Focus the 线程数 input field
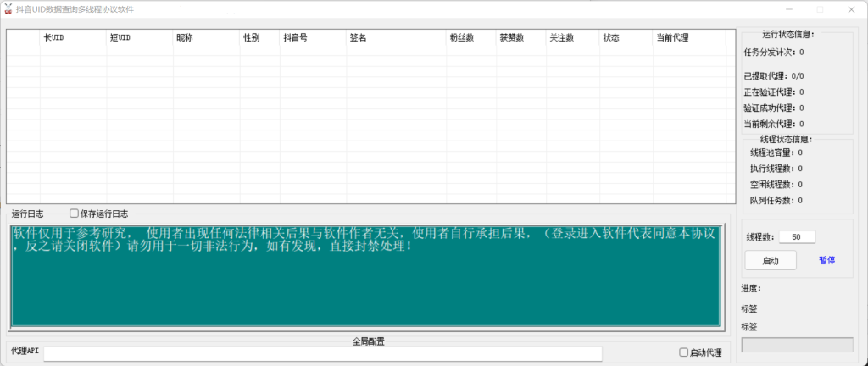Screen dimensions: 868x366 click(797, 237)
